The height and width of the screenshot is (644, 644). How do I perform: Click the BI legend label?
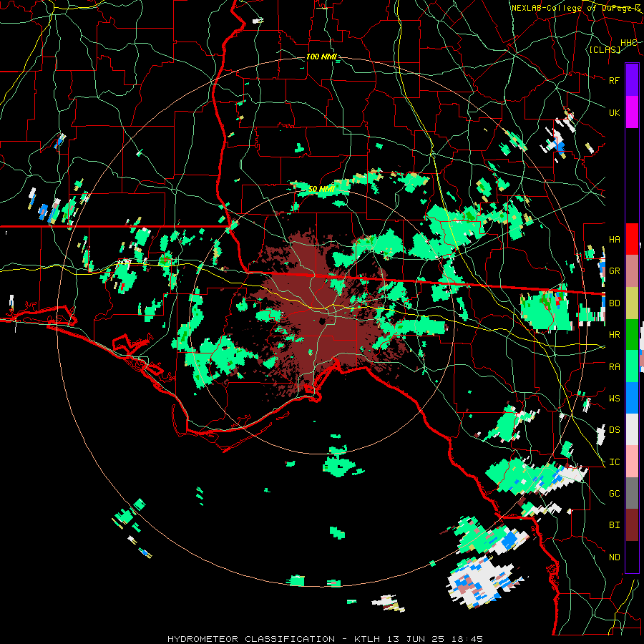pos(614,525)
